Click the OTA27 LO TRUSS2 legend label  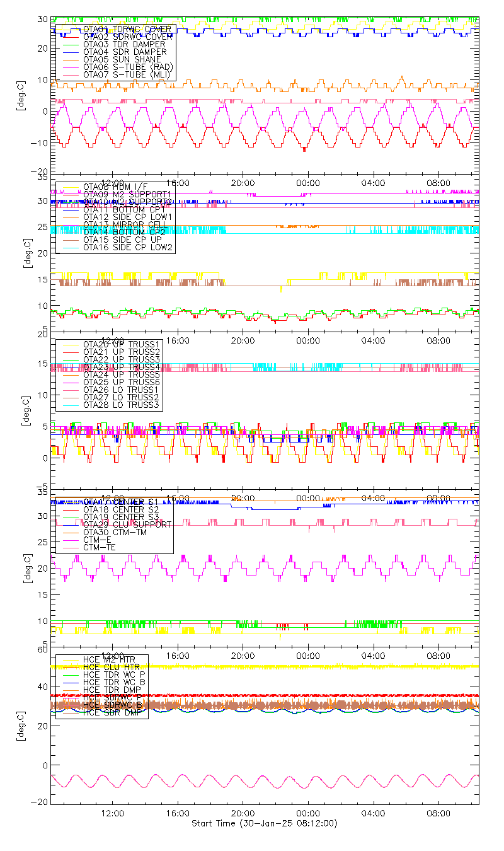click(x=122, y=397)
